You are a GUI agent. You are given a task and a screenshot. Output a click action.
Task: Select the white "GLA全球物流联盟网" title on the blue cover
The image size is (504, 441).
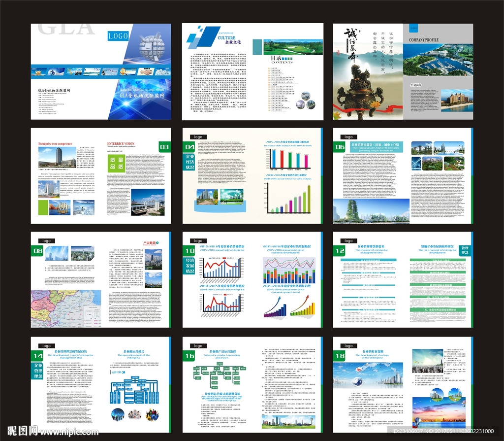(x=142, y=96)
